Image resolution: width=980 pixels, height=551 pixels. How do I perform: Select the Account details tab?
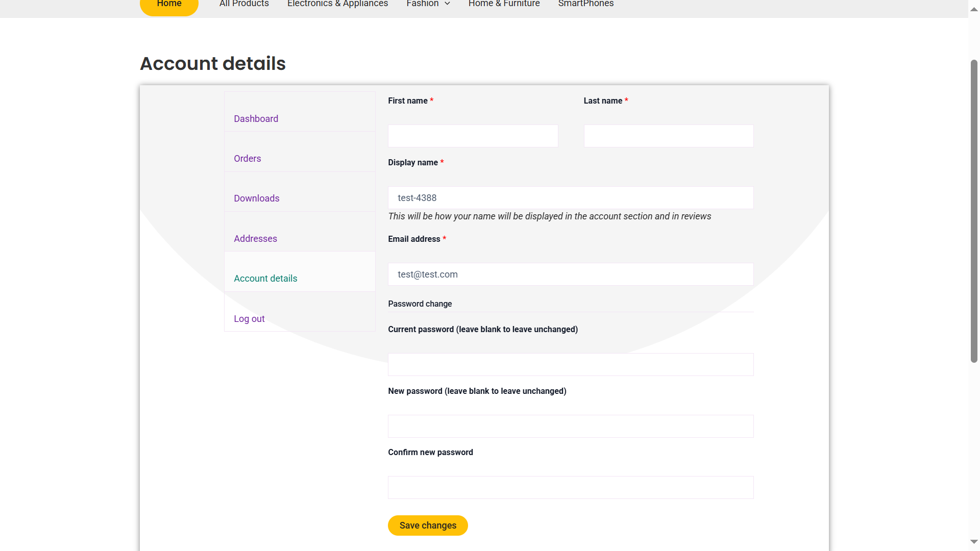[x=265, y=279]
